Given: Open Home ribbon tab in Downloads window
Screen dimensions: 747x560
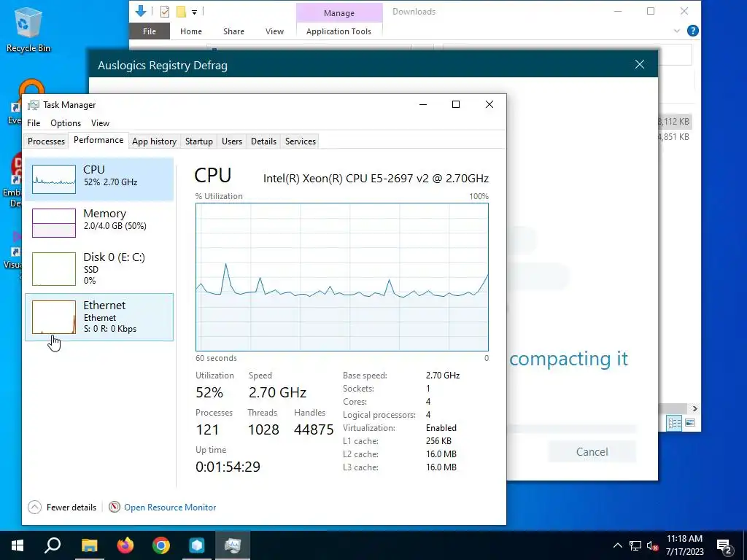Looking at the screenshot, I should point(191,31).
